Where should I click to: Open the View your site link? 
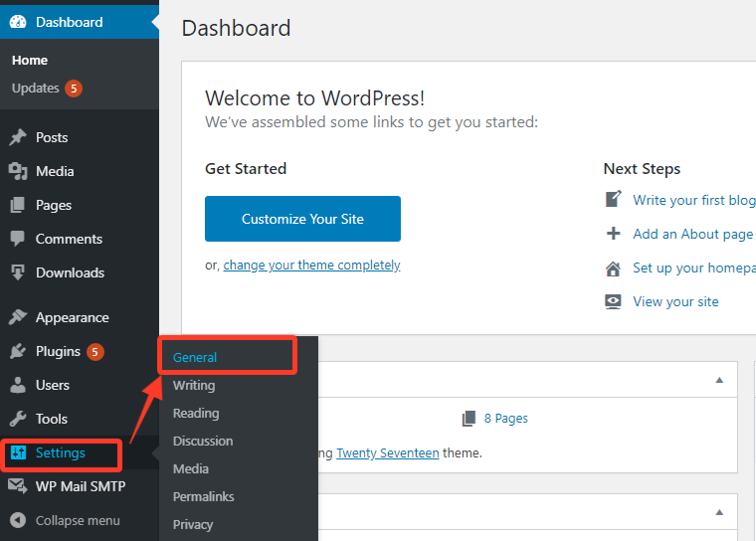click(x=675, y=302)
